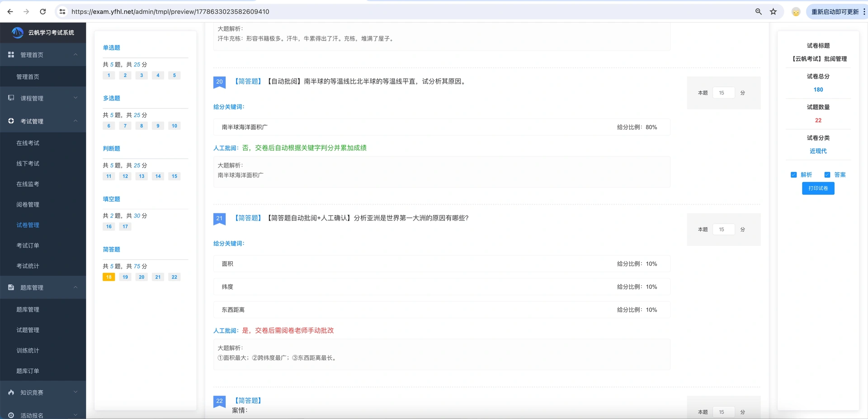868x419 pixels.
Task: Click the 管理首页 grid icon
Action: [x=11, y=55]
